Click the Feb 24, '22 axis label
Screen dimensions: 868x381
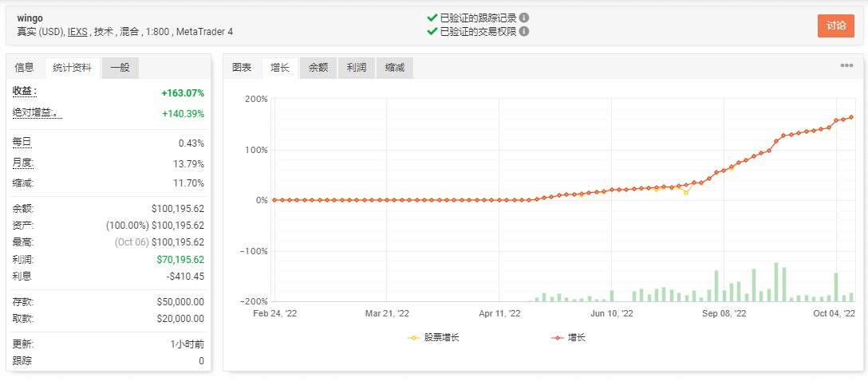[x=276, y=313]
